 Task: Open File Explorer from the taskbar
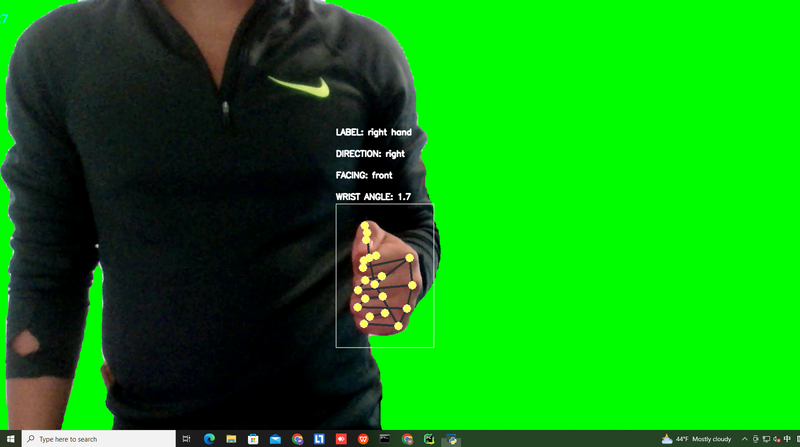(231, 439)
